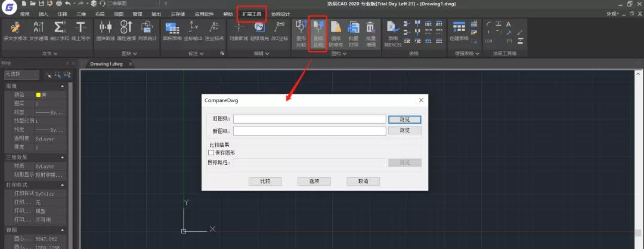Open the 协同设计 ribbon tab
Viewport: 644px width, 249px height.
(x=280, y=13)
